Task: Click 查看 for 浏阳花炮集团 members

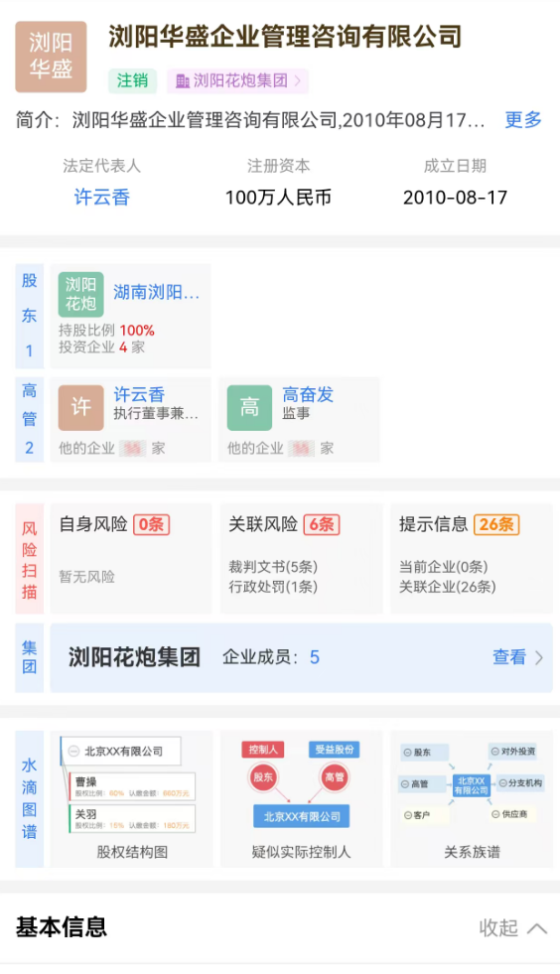Action: click(509, 657)
